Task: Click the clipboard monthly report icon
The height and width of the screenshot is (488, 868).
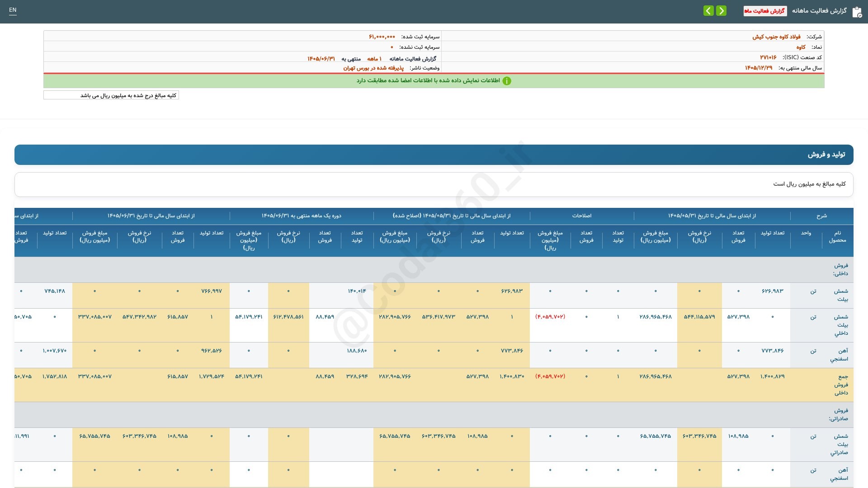Action: click(857, 12)
